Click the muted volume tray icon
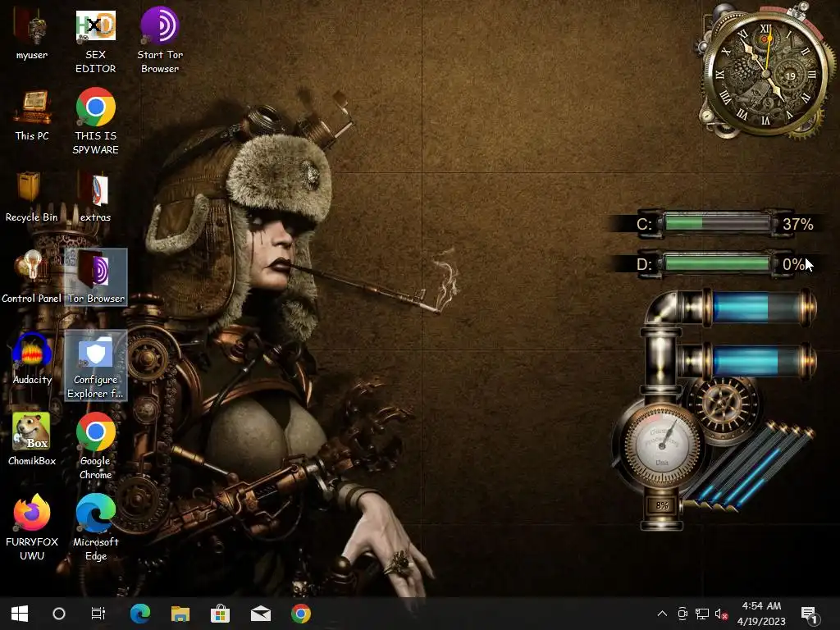 [721, 614]
